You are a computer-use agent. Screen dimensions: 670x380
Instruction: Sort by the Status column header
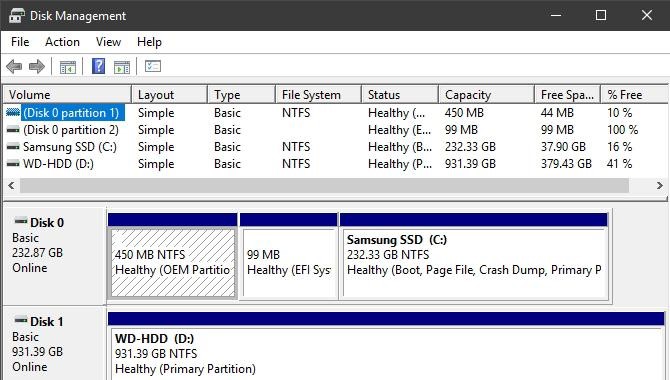(400, 94)
